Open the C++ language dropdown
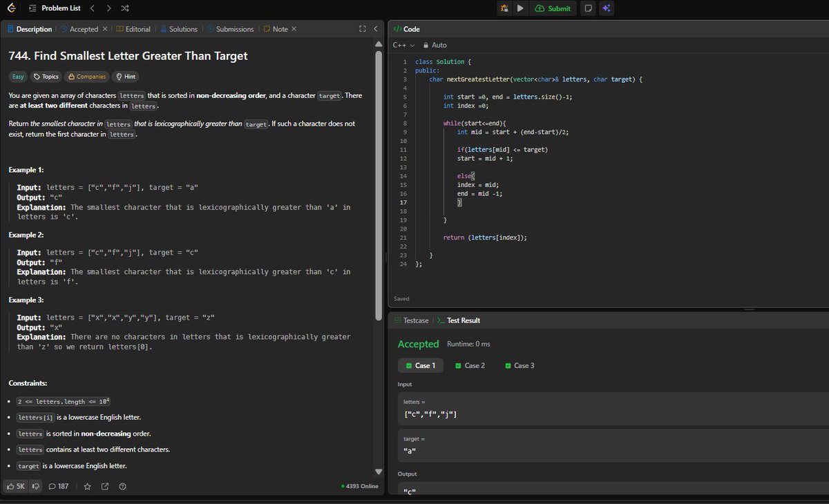 [x=403, y=45]
